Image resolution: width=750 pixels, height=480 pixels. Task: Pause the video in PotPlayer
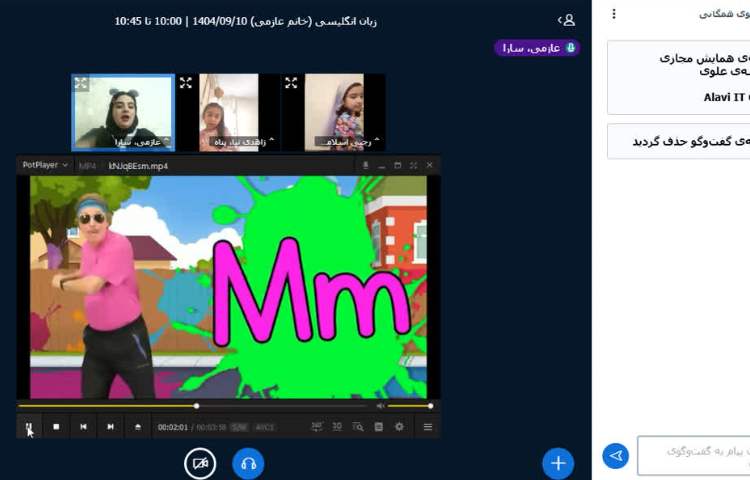[29, 426]
